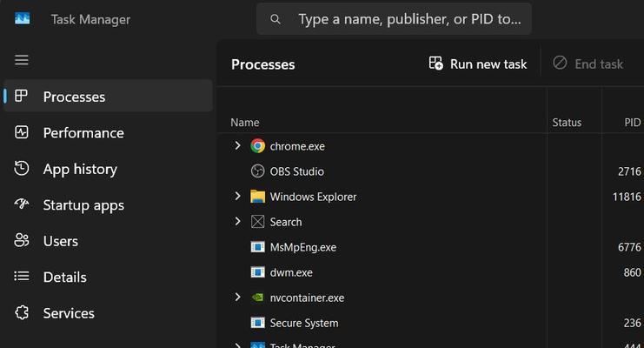Sort by the PID column header

(x=632, y=122)
